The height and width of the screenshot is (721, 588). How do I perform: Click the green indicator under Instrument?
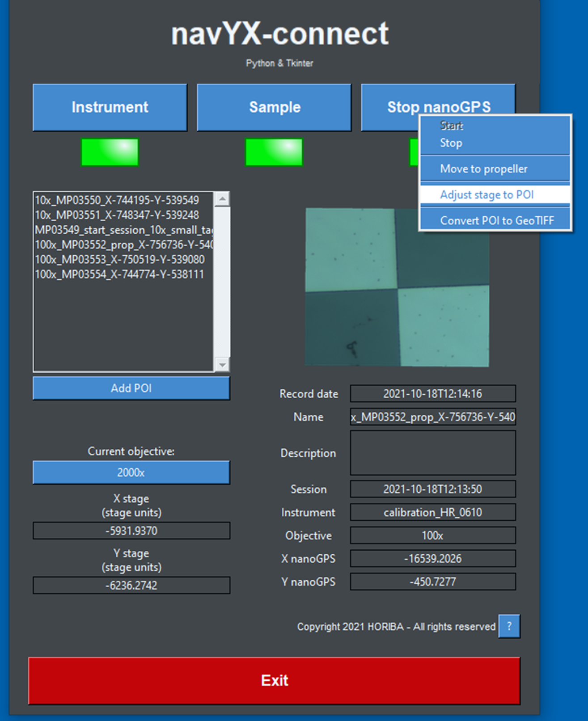coord(110,152)
